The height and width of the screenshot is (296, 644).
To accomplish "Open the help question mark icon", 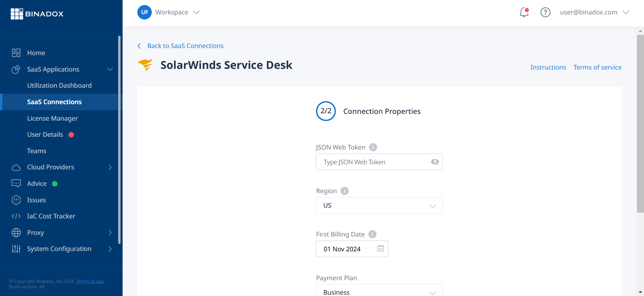I will 545,12.
